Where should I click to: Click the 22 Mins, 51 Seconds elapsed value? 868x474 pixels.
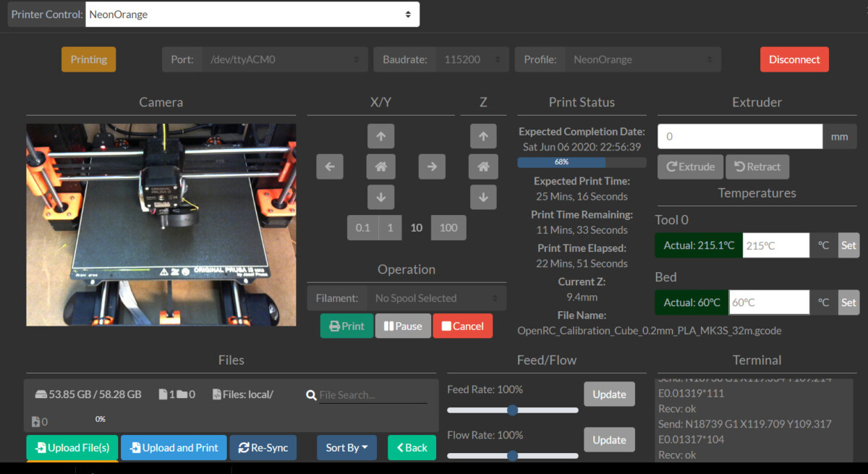click(x=582, y=263)
